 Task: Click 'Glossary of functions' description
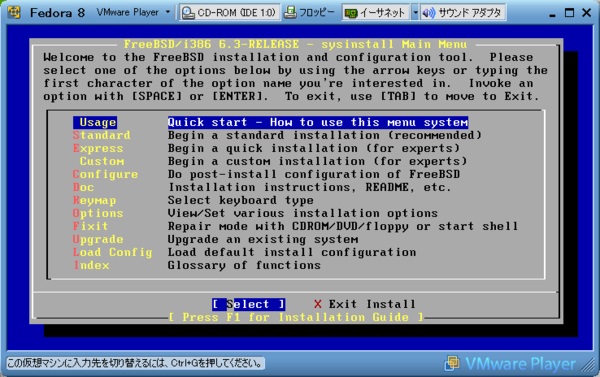[x=244, y=265]
